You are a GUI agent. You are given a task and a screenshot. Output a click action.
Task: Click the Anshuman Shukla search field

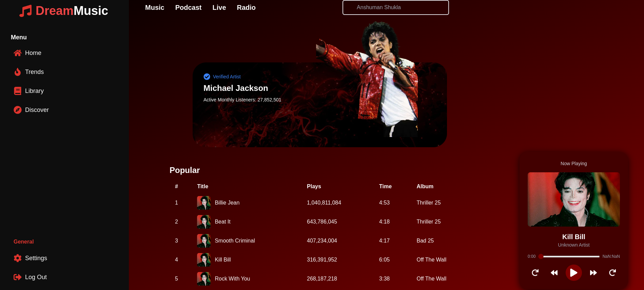tap(396, 7)
